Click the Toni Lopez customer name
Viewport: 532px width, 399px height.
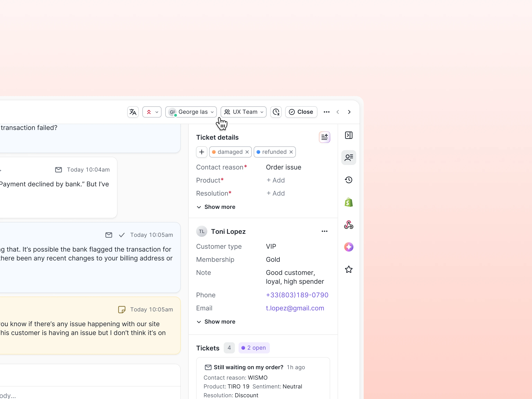pyautogui.click(x=228, y=231)
